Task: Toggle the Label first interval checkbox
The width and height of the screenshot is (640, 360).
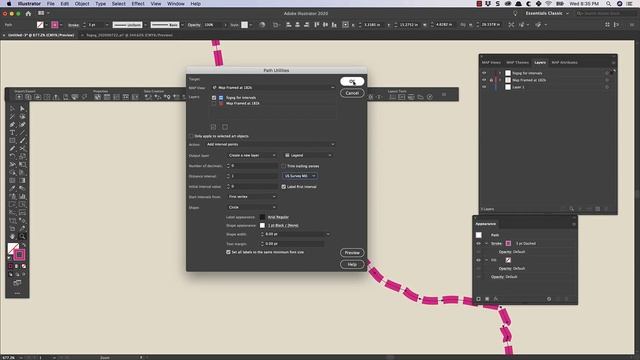Action: click(283, 187)
